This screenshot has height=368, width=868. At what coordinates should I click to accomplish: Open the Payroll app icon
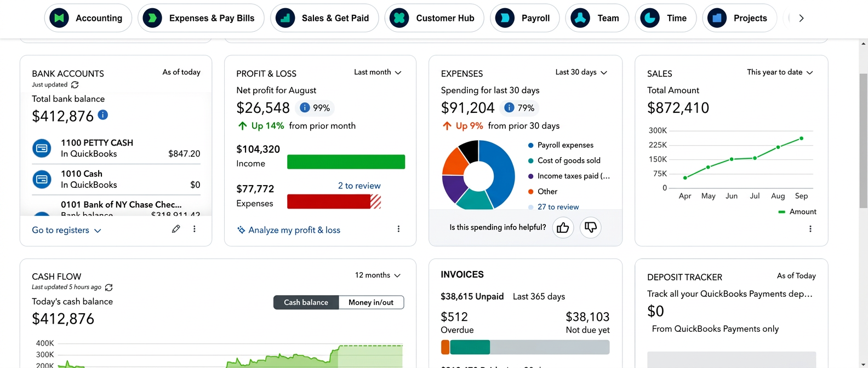(505, 18)
